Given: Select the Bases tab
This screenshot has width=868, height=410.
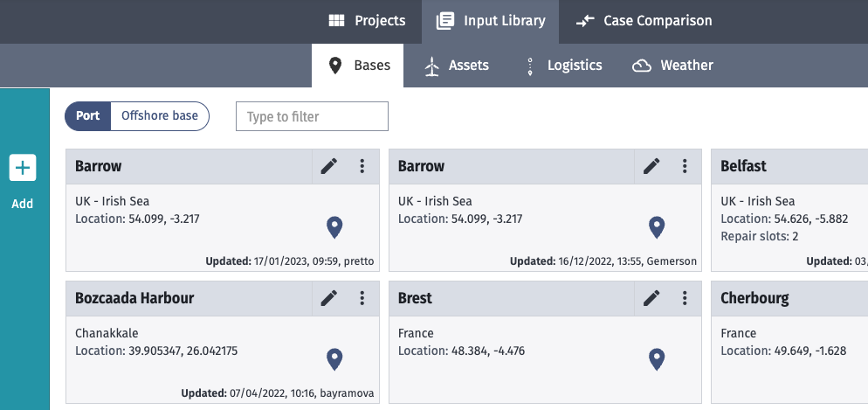Looking at the screenshot, I should pos(358,66).
